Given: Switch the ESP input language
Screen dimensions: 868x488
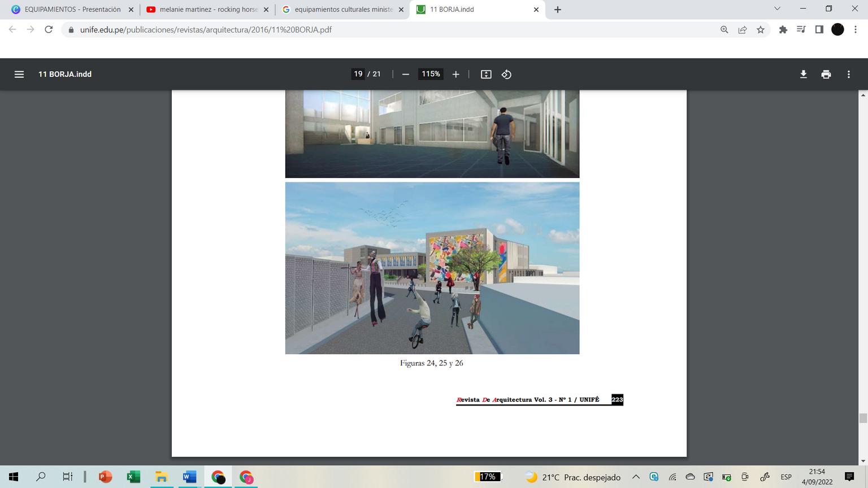Looking at the screenshot, I should pos(786,477).
